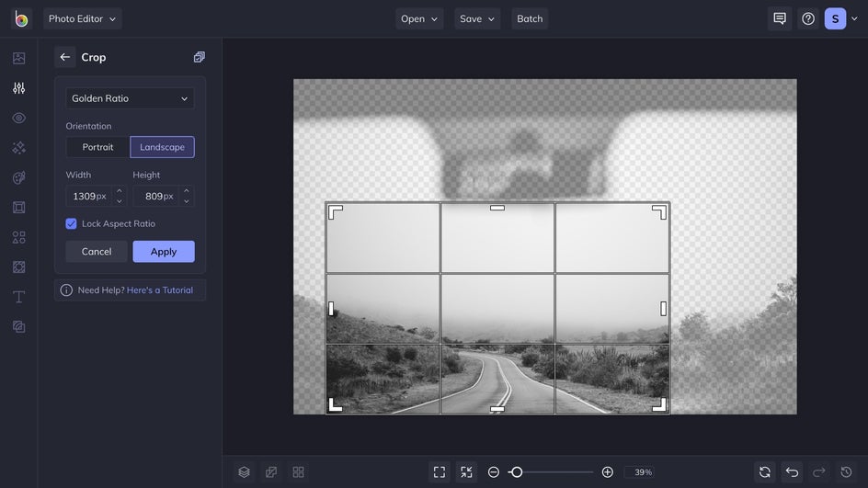Image resolution: width=868 pixels, height=488 pixels.
Task: Select Portrait orientation
Action: coord(97,147)
